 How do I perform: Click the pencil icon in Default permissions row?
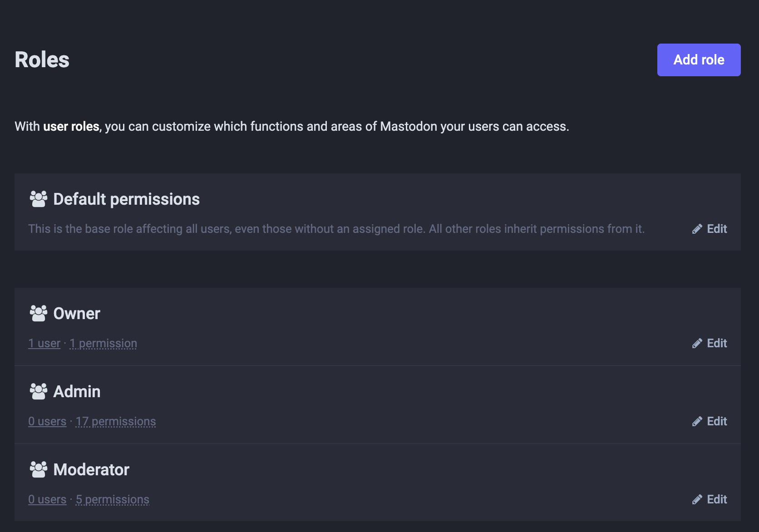[697, 229]
